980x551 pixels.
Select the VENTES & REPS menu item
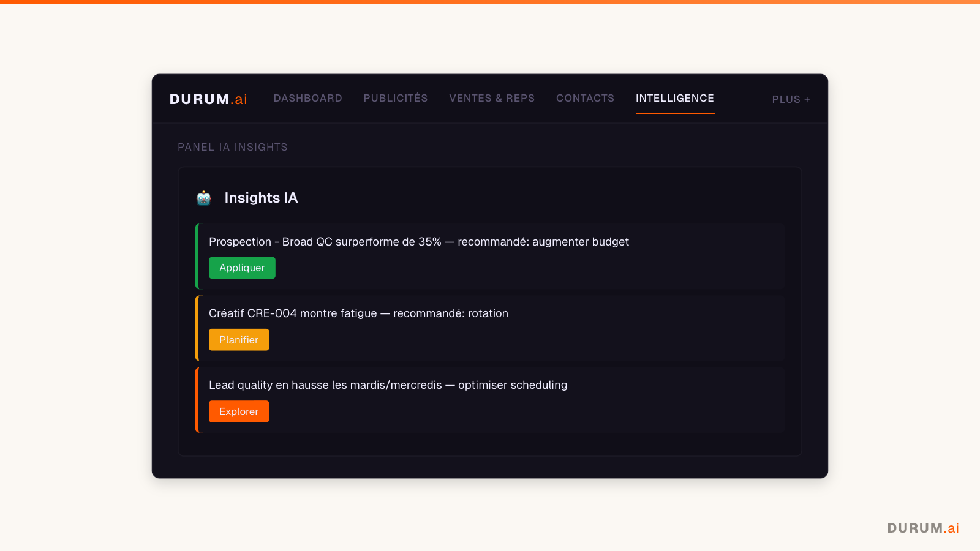[x=492, y=98]
